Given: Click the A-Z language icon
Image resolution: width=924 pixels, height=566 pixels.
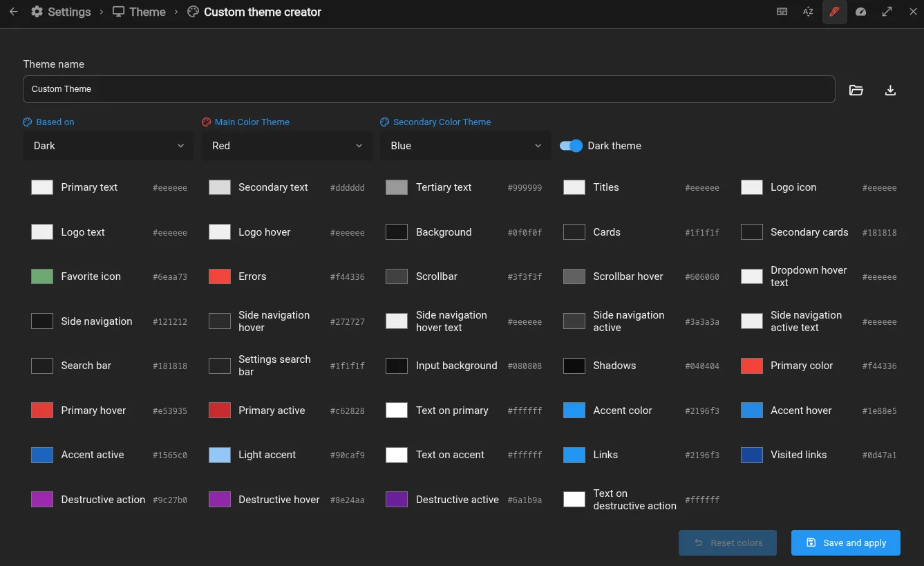Looking at the screenshot, I should pos(808,12).
